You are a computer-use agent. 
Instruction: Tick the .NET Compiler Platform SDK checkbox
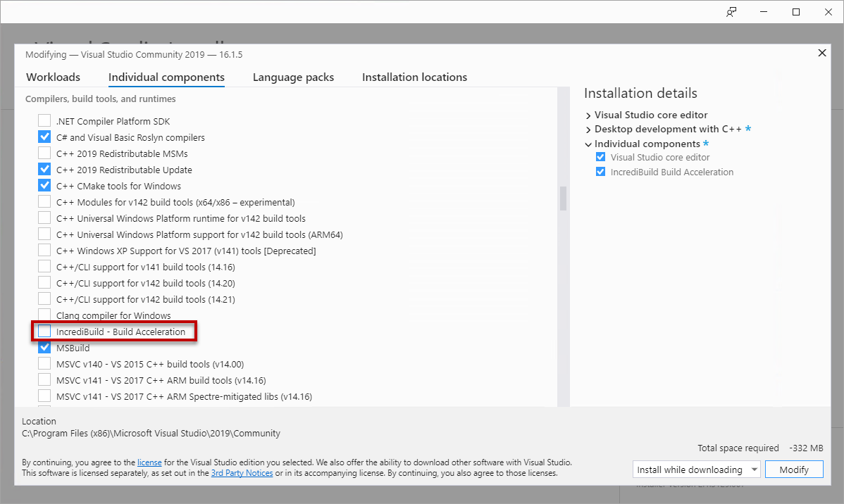pos(44,121)
